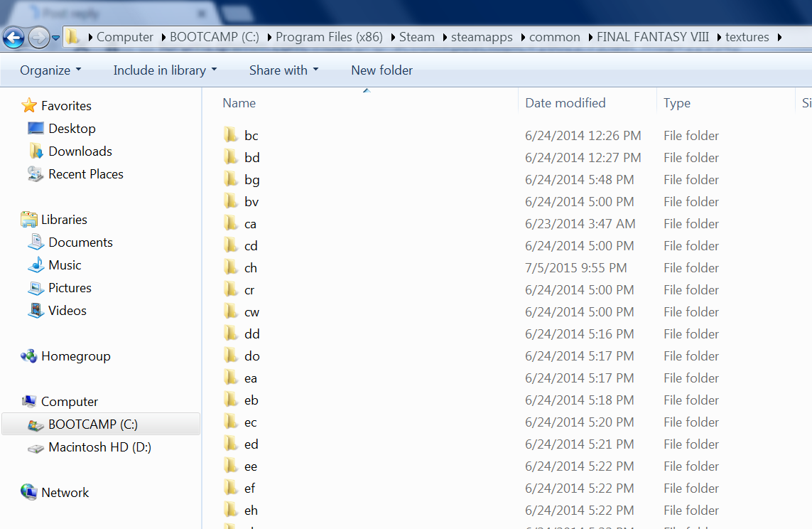Navigate to BOOTCAMP (C:) breadcrumb

pos(215,37)
